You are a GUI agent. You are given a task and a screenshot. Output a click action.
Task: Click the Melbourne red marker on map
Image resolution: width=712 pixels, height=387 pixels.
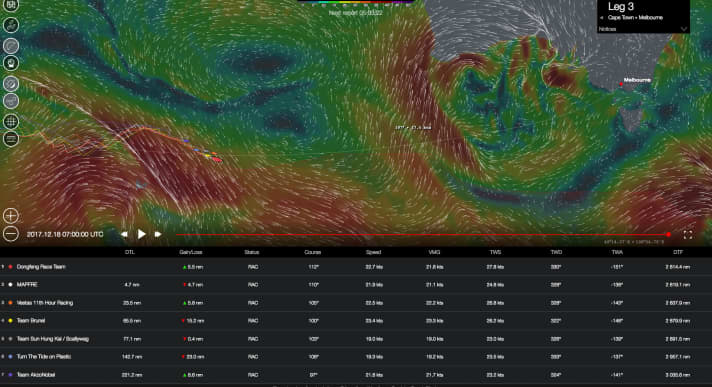pyautogui.click(x=621, y=84)
